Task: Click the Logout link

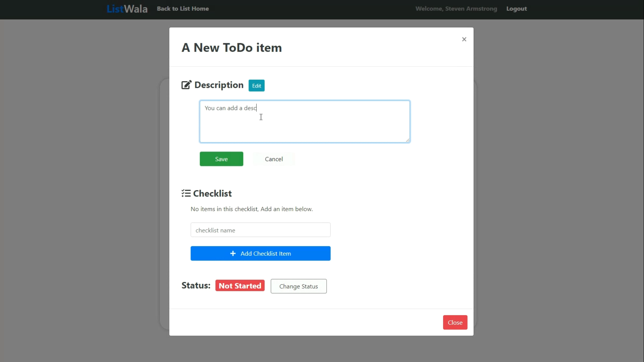Action: pos(517,9)
